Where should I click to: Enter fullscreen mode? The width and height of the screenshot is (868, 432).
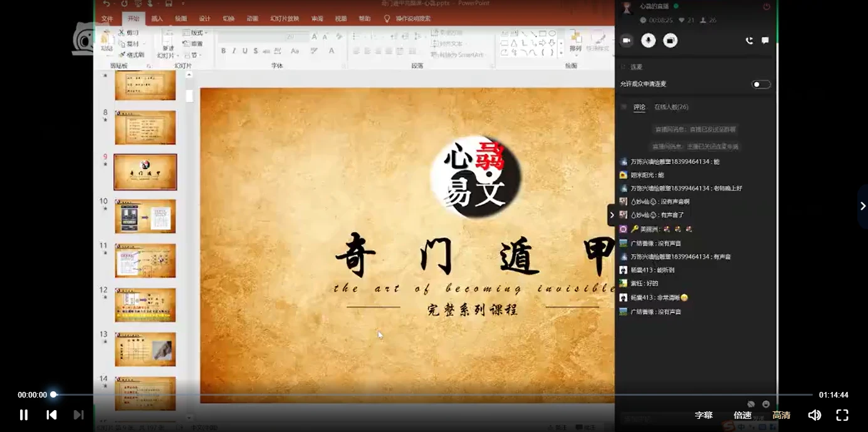pos(842,415)
